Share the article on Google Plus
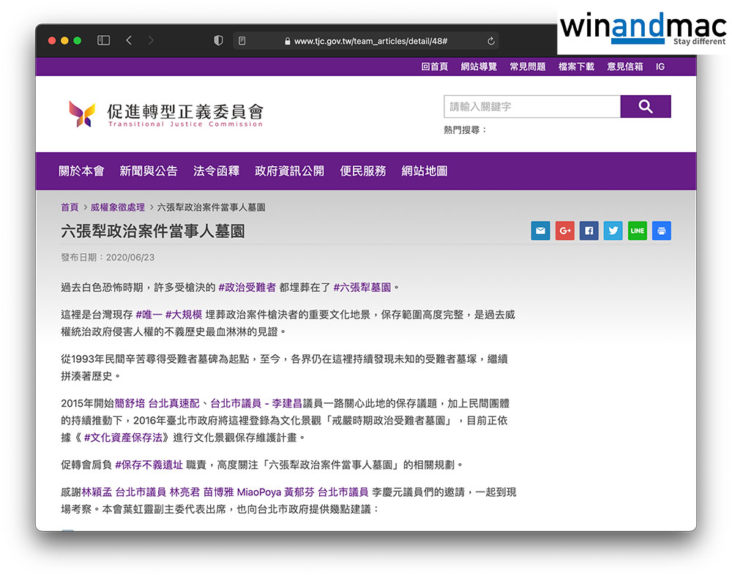 pos(564,231)
